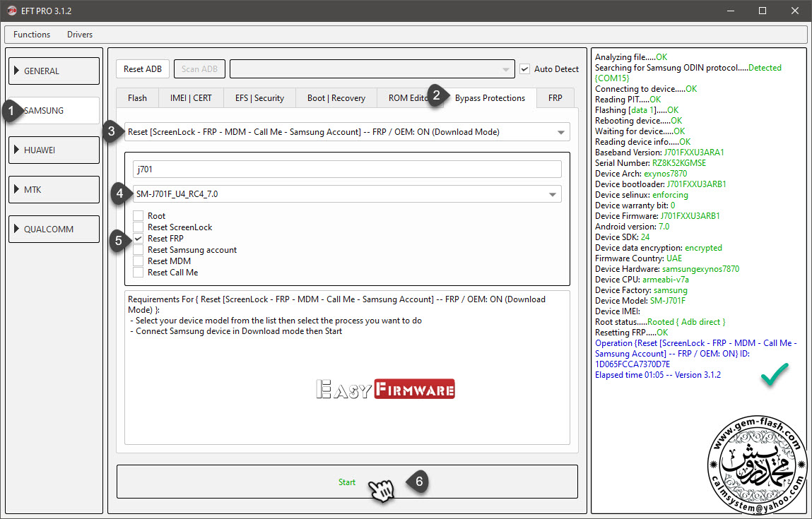Open the ADB device dropdown
The height and width of the screenshot is (519, 812).
372,68
